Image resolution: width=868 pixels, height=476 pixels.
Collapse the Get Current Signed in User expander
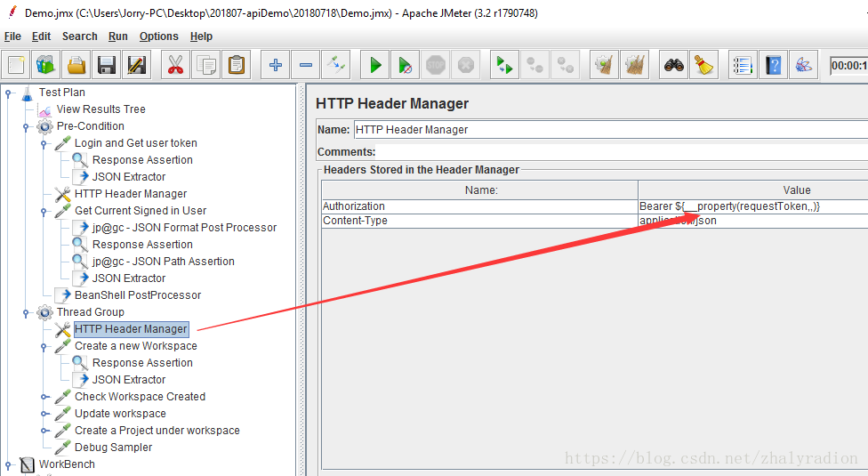[x=44, y=212]
